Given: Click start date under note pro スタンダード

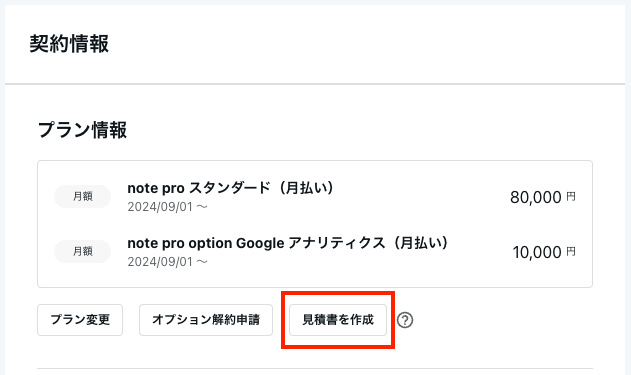Looking at the screenshot, I should (x=160, y=207).
